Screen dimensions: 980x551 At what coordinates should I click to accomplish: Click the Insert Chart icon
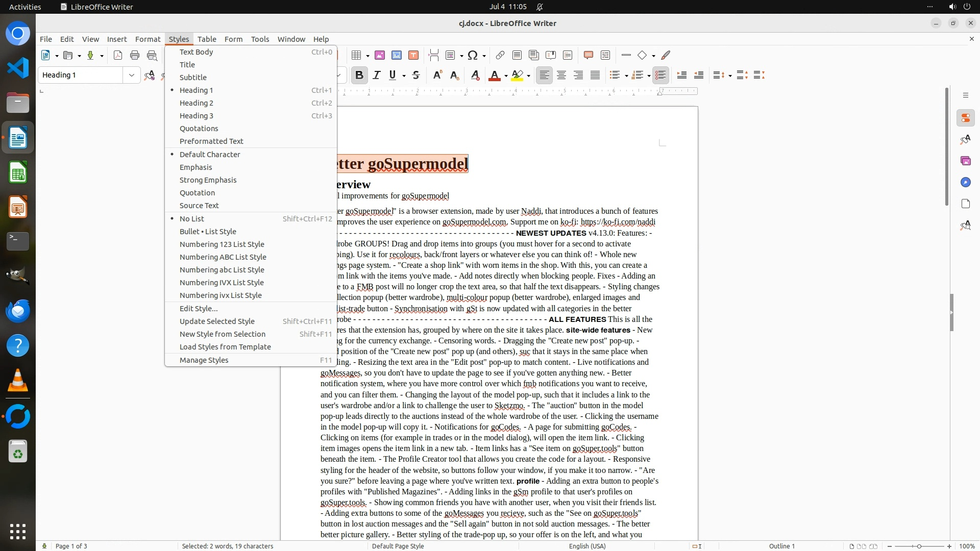point(397,55)
